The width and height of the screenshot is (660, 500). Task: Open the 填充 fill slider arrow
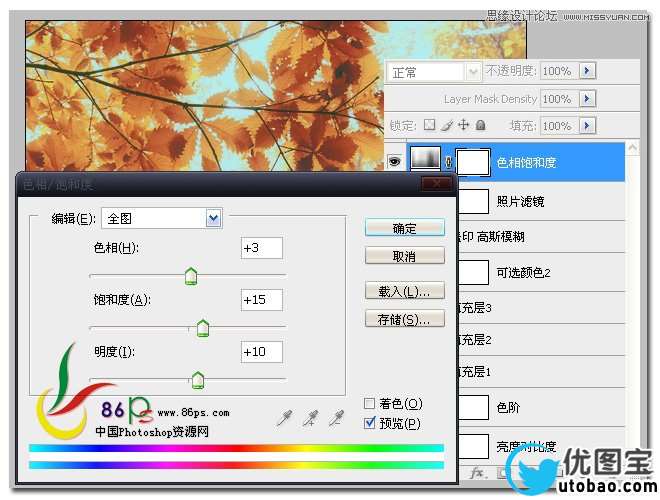point(587,125)
